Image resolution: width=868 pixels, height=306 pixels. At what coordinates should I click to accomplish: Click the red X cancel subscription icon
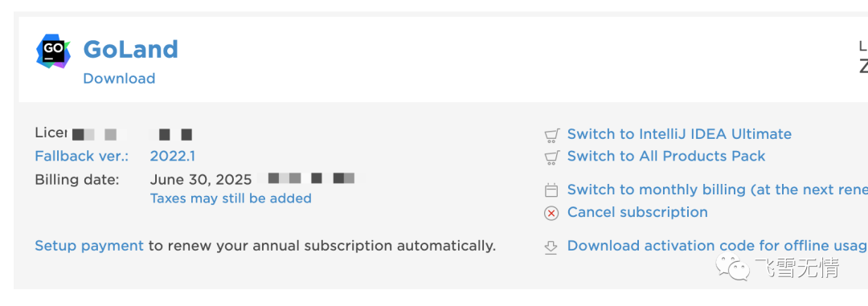pos(551,213)
